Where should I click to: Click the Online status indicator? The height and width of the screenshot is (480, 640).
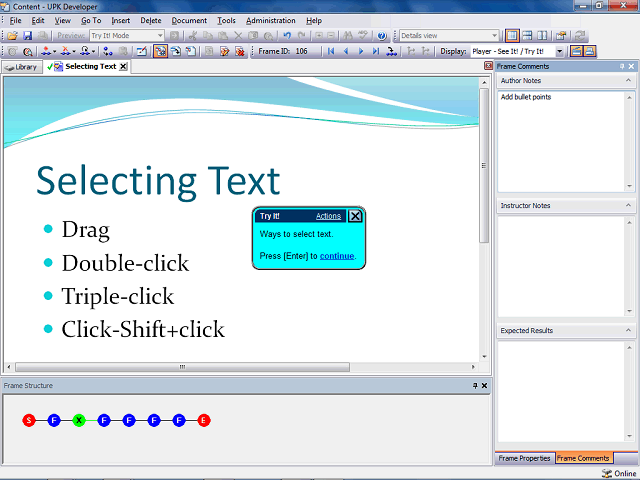point(619,473)
